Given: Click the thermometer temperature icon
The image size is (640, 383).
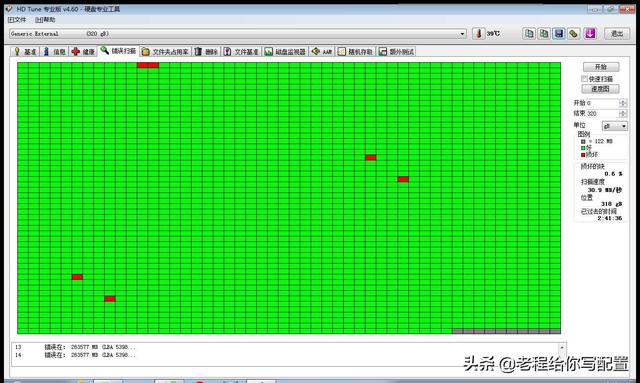Looking at the screenshot, I should point(479,33).
